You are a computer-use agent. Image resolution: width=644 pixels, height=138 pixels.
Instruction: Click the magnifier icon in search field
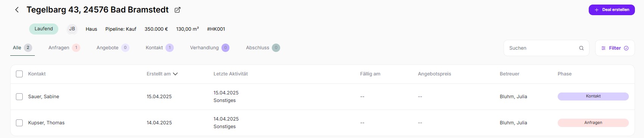click(581, 48)
